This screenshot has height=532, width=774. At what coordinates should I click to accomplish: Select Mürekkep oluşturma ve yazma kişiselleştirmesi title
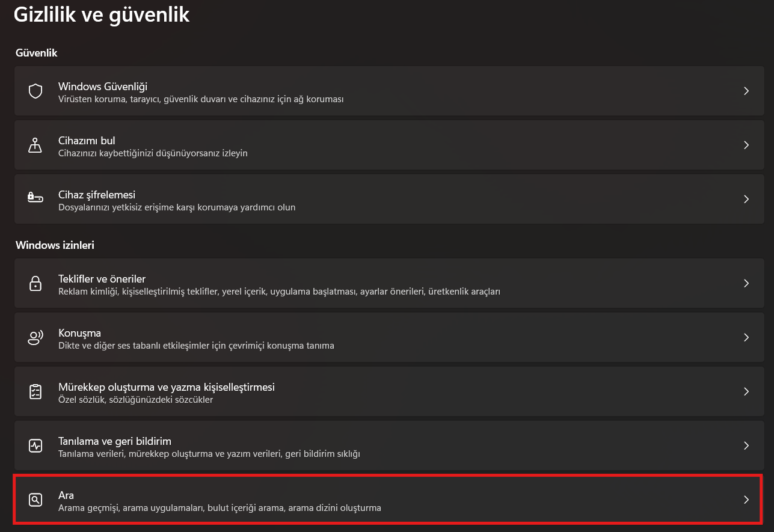167,387
